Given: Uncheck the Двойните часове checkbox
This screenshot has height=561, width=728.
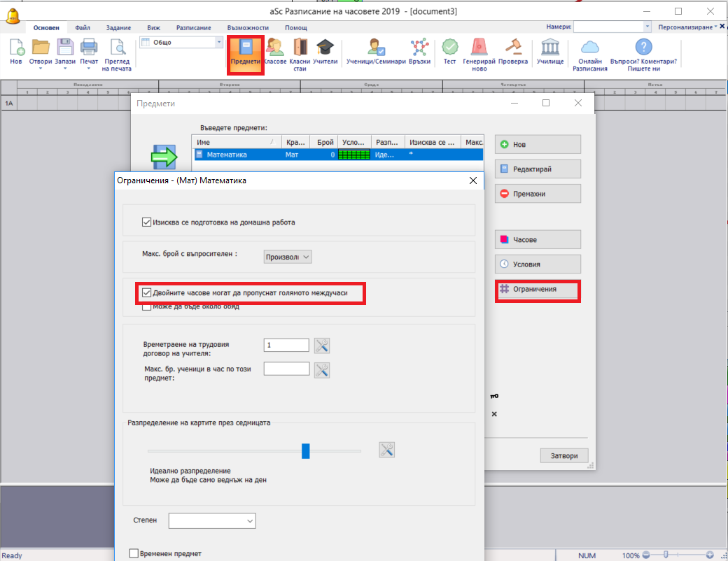Looking at the screenshot, I should [x=147, y=292].
